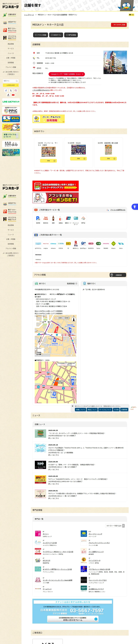Jump to アクセス情報 anchor button

tap(41, 35)
